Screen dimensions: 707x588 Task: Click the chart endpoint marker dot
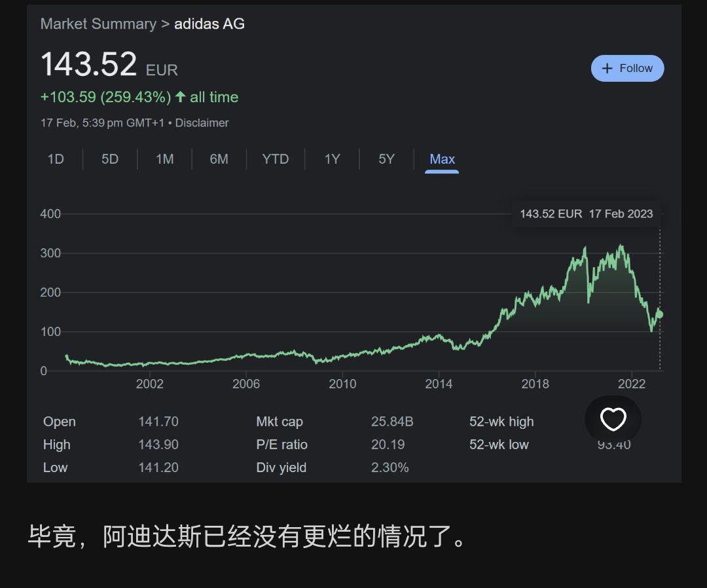(x=660, y=315)
